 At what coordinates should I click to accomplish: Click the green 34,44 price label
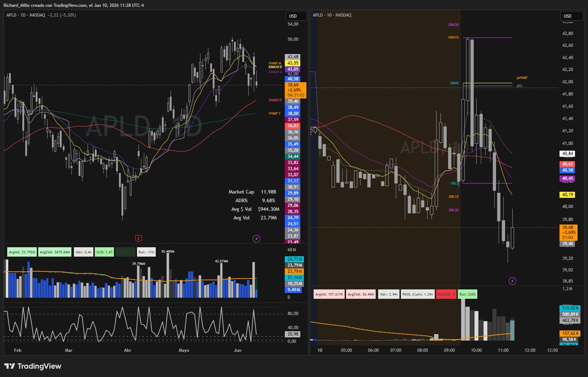pyautogui.click(x=293, y=156)
